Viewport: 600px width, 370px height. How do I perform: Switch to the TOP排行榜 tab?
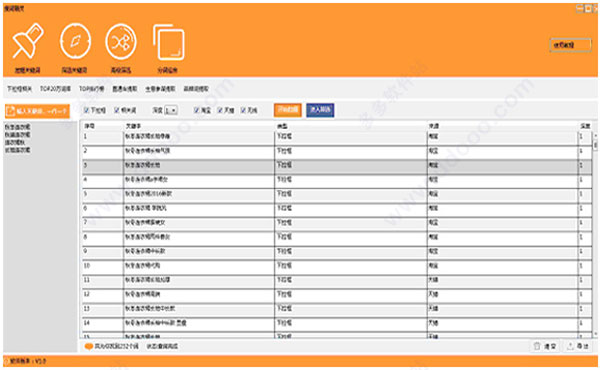[91, 89]
